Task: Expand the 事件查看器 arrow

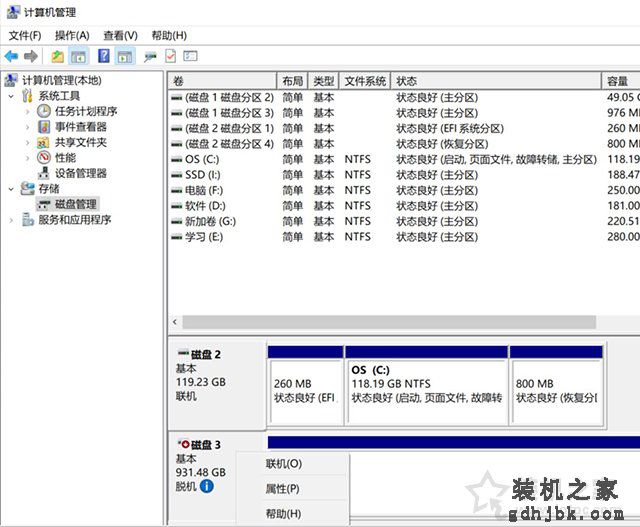Action: point(27,127)
